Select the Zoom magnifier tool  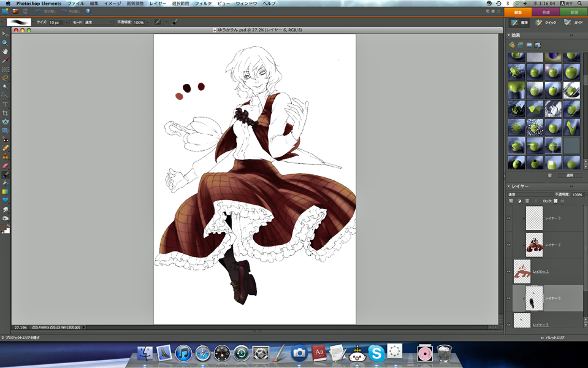6,43
